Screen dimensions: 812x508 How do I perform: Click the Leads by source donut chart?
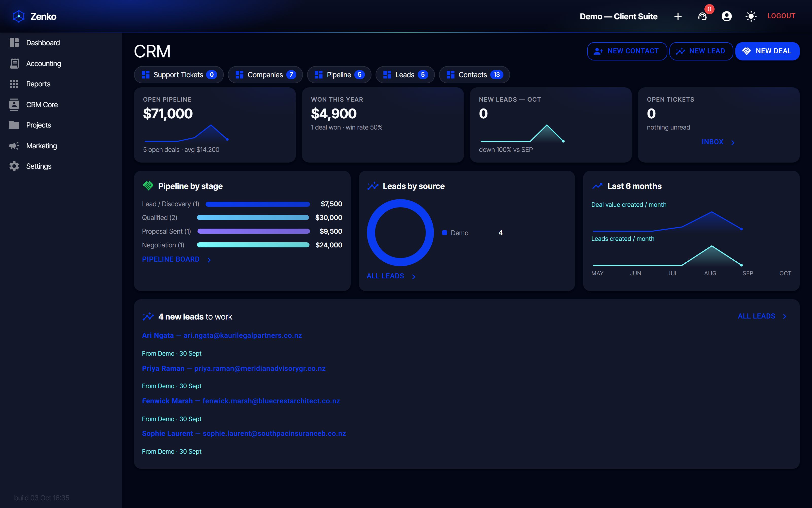point(400,232)
